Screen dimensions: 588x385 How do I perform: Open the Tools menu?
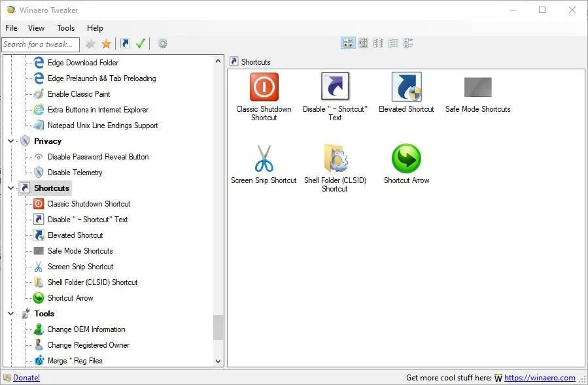[65, 28]
